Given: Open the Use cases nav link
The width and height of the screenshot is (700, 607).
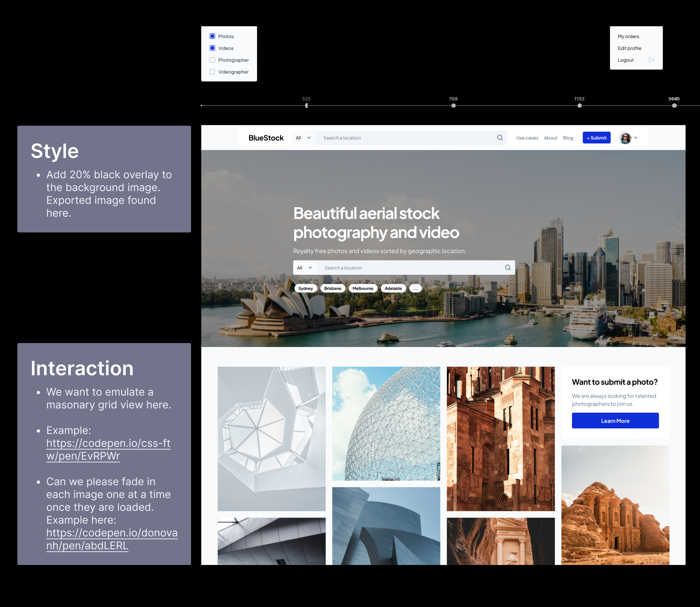Looking at the screenshot, I should coord(527,138).
